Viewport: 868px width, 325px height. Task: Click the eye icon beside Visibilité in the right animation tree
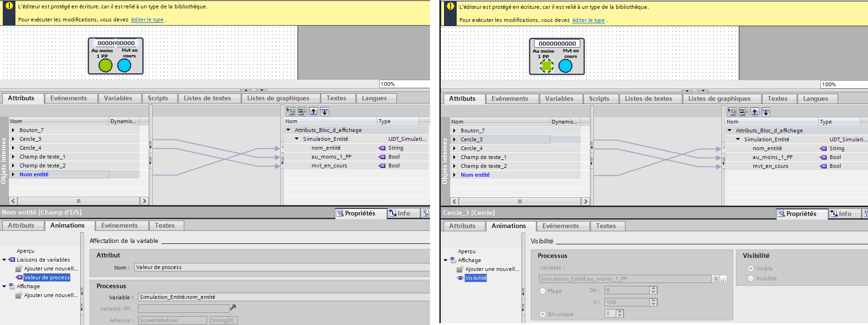[x=460, y=278]
